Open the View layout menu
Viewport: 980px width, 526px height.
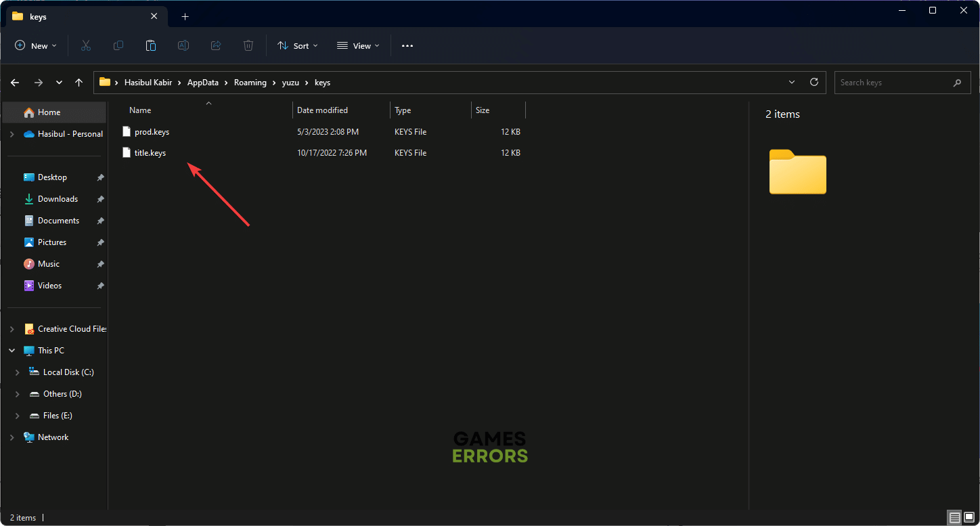(x=358, y=45)
